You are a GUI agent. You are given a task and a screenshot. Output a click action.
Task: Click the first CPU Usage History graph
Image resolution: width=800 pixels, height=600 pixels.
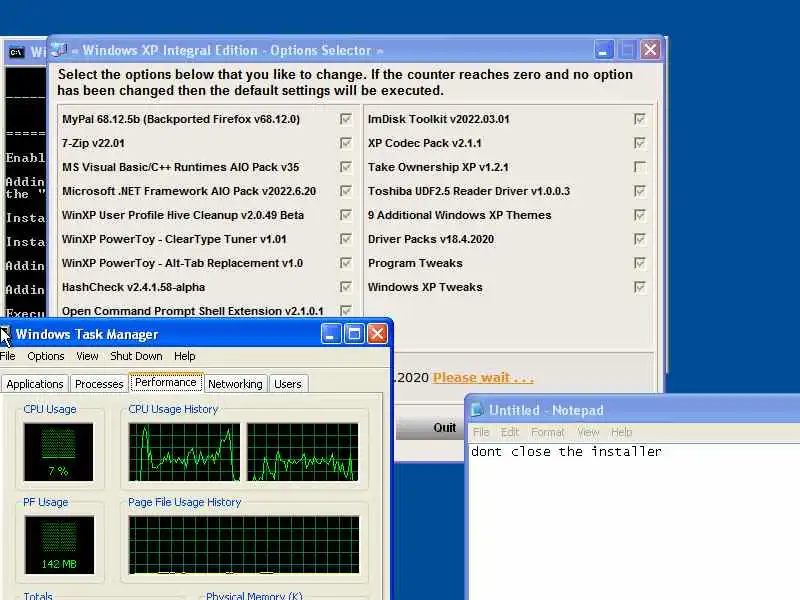coord(184,452)
